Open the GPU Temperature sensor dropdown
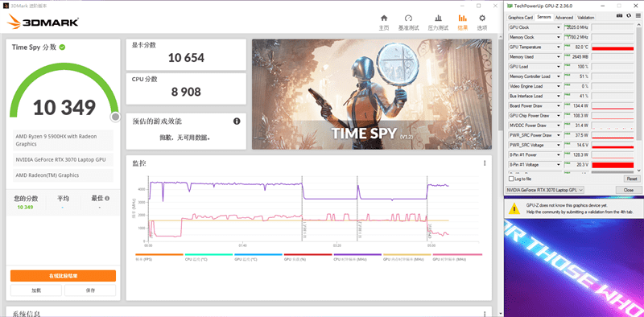This screenshot has height=317, width=644. 559,47
